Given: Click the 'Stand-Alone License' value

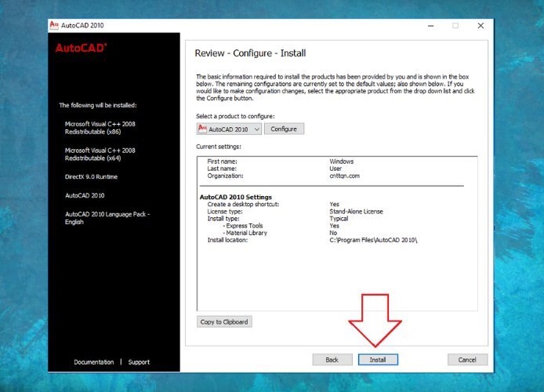Looking at the screenshot, I should (357, 211).
